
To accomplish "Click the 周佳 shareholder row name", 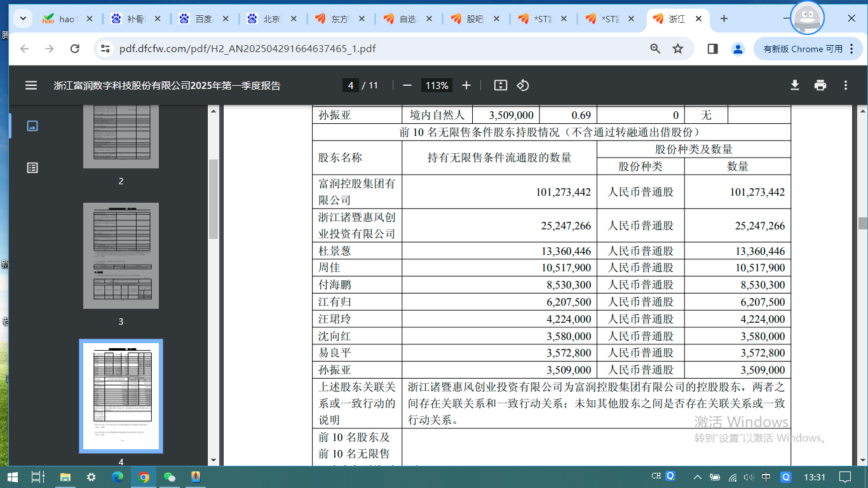I will pyautogui.click(x=329, y=268).
